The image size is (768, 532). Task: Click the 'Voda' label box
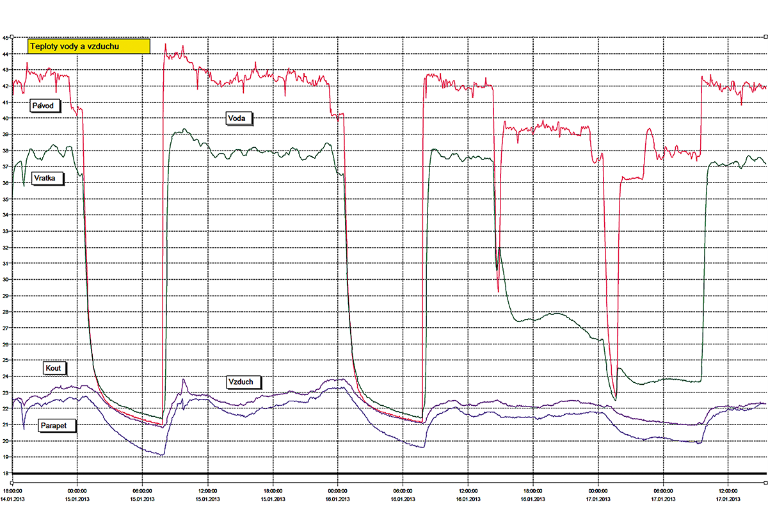tap(239, 118)
